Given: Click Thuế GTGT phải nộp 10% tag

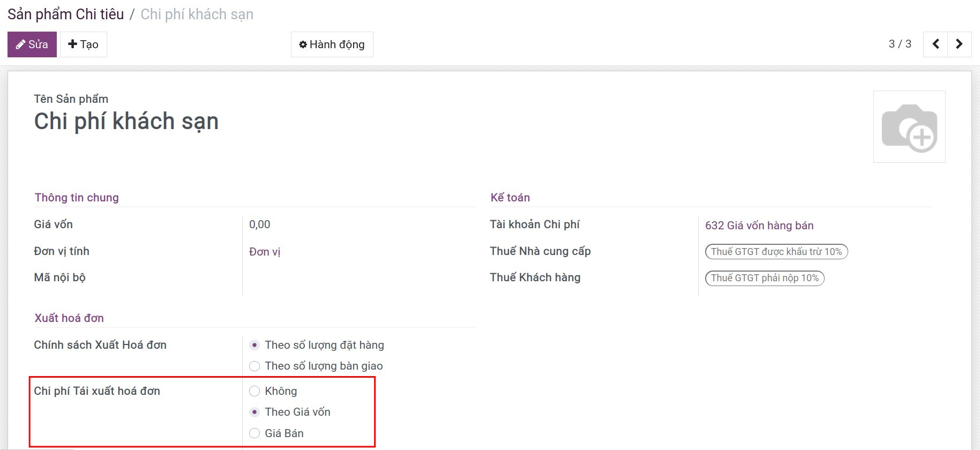Looking at the screenshot, I should coord(765,278).
